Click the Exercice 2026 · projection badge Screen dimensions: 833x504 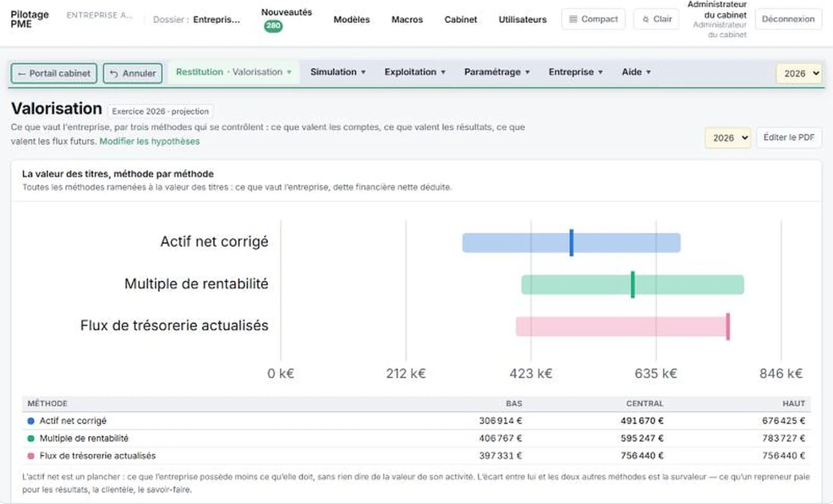click(x=160, y=111)
